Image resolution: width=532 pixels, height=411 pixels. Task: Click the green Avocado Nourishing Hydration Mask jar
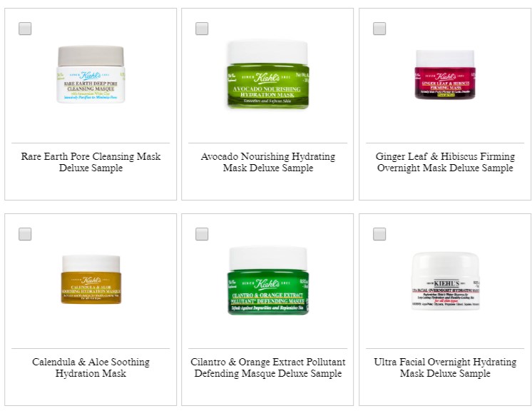pos(267,74)
